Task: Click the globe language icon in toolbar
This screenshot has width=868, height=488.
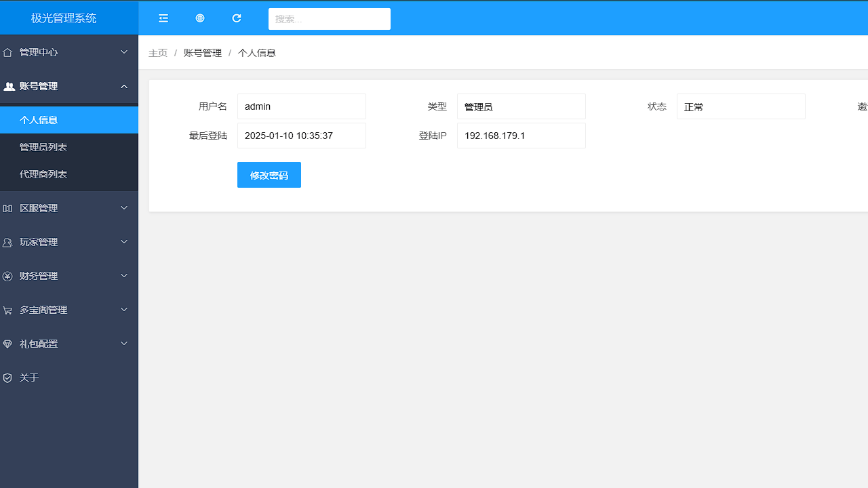Action: point(200,18)
